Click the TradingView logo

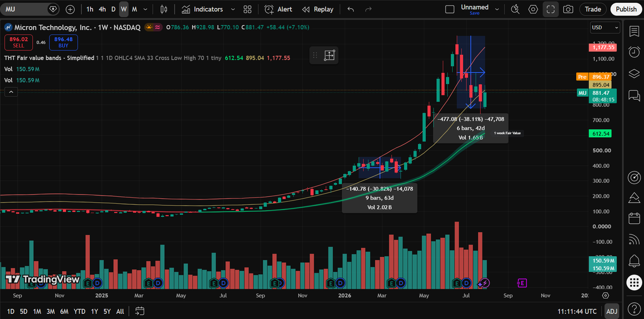coord(43,279)
